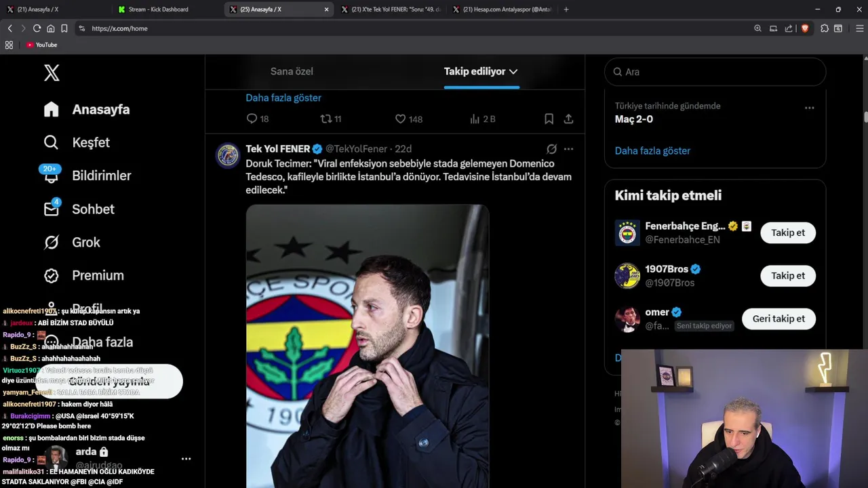Screen dimensions: 868x488
Task: Click Grok explain icon on Tek Yol FENER post
Action: point(551,148)
